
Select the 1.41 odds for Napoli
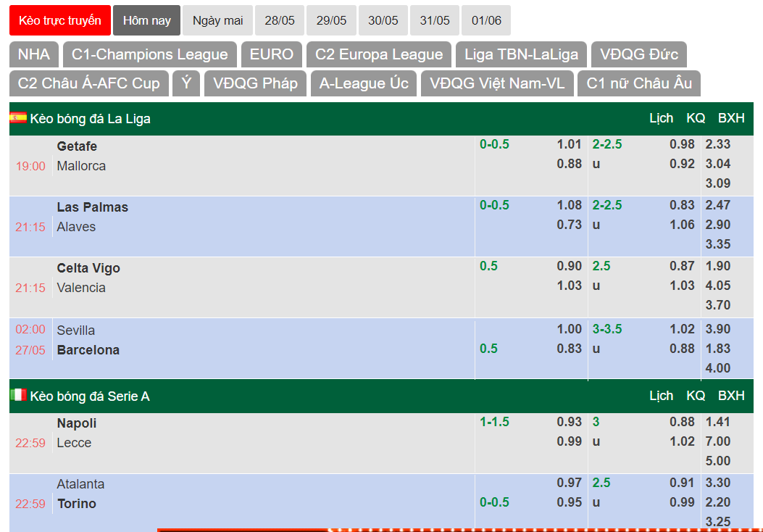coord(718,422)
